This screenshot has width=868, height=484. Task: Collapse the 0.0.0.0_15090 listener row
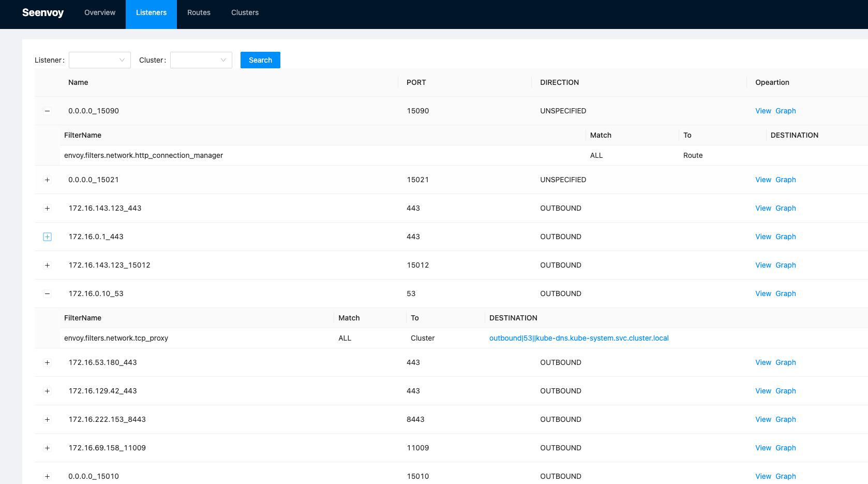click(x=47, y=111)
